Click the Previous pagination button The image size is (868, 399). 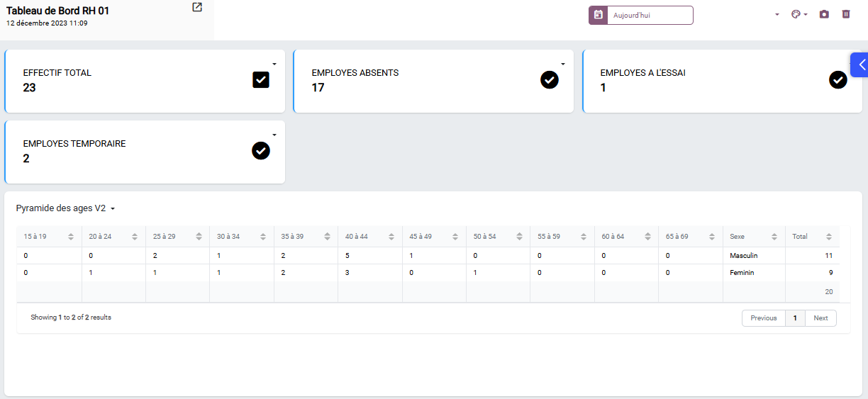(x=764, y=318)
